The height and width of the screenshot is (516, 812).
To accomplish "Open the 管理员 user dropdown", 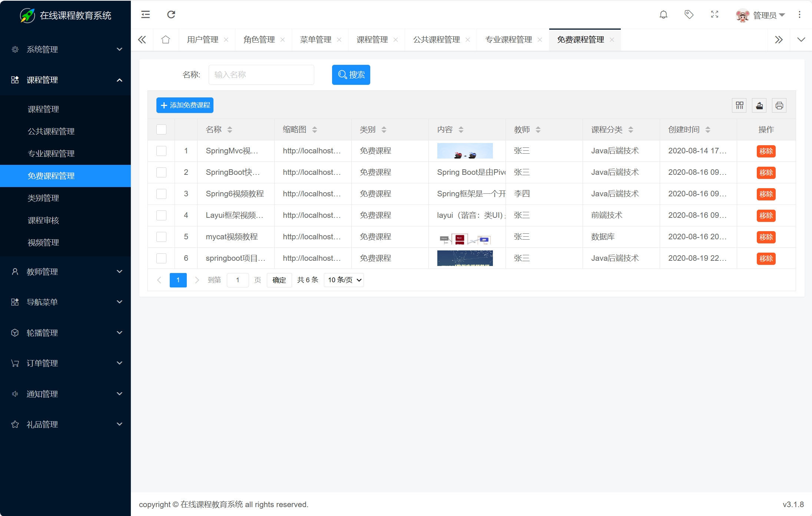I will tap(765, 15).
